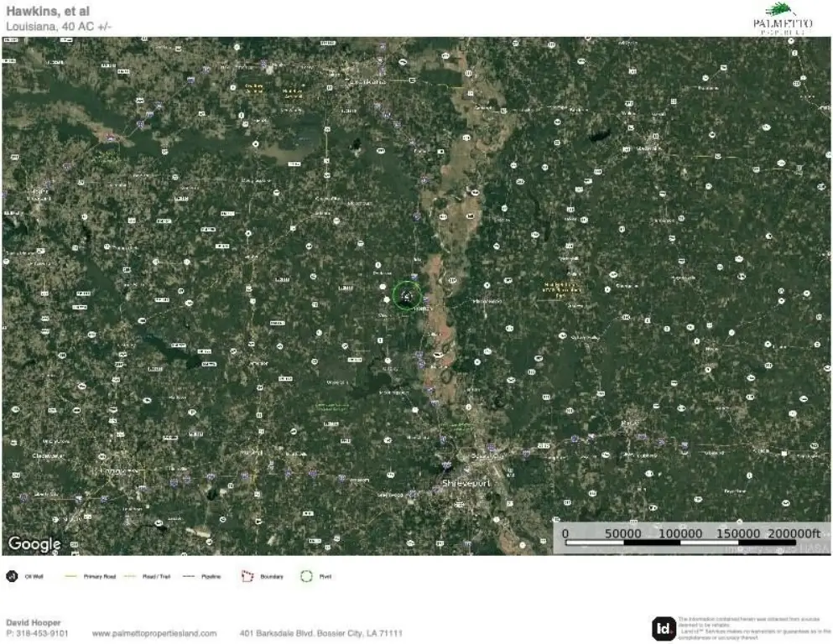Click the David Hooper contact name
833x644 pixels.
(34, 622)
